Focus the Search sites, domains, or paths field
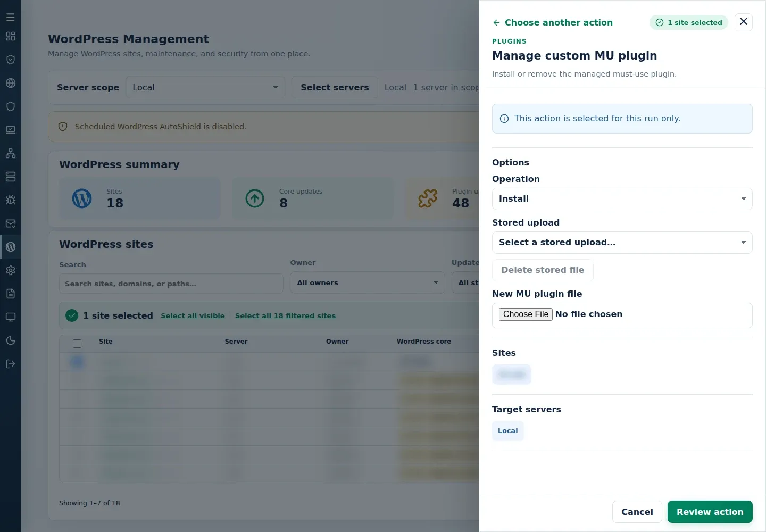This screenshot has height=532, width=766. [x=171, y=284]
